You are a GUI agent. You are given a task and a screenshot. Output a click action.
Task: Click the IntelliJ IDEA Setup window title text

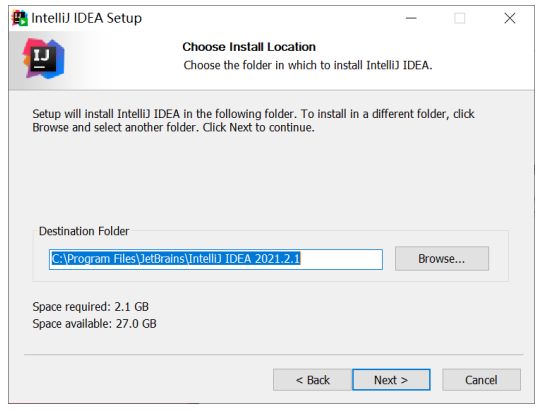pos(87,18)
